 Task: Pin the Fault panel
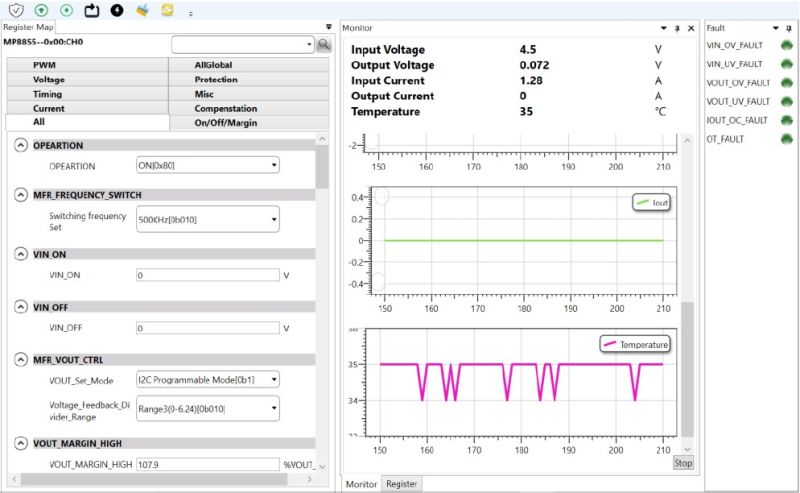click(x=789, y=29)
